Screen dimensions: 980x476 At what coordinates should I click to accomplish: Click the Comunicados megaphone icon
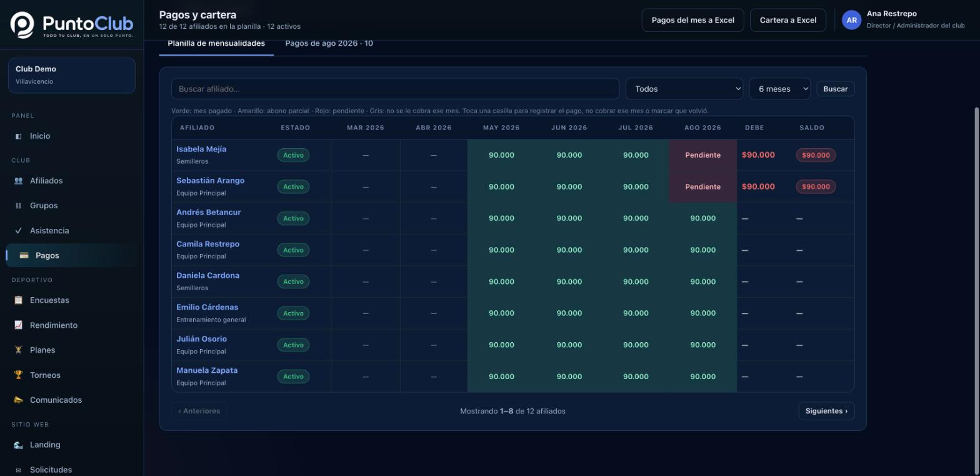pos(18,400)
